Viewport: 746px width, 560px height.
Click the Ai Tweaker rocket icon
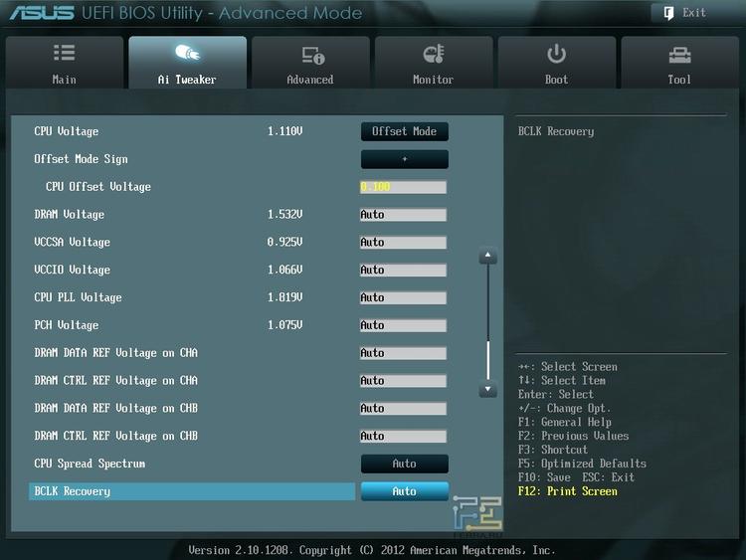(187, 53)
